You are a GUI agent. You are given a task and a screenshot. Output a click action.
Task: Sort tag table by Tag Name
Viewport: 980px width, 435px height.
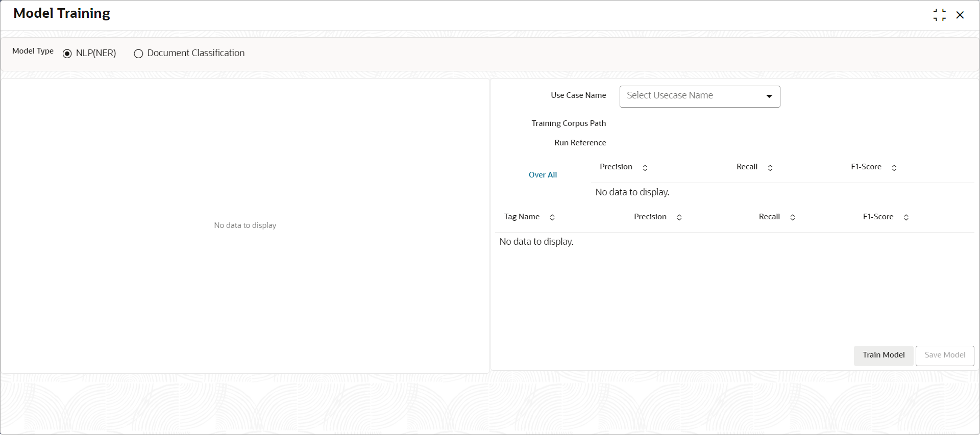pos(552,217)
